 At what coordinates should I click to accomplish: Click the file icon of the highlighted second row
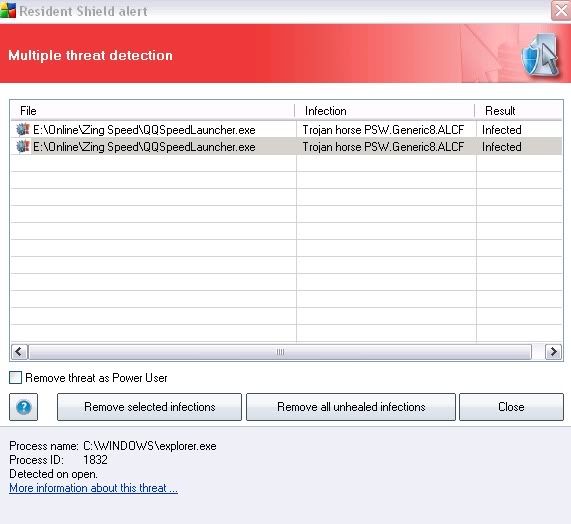(x=23, y=146)
